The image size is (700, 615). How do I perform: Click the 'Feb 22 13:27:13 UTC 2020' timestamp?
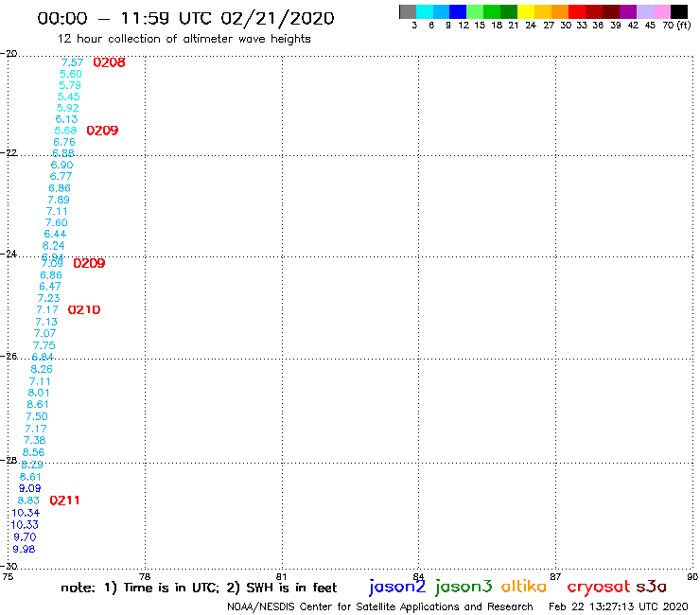pos(619,607)
